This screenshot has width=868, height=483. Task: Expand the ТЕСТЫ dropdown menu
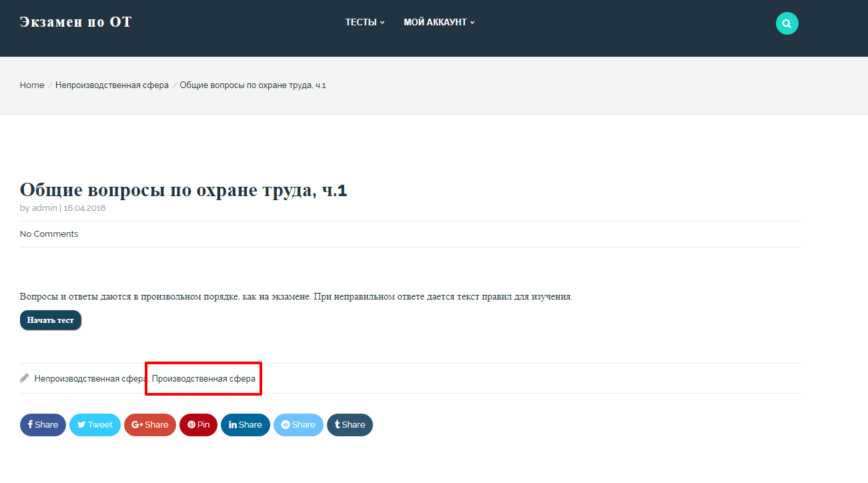[365, 22]
